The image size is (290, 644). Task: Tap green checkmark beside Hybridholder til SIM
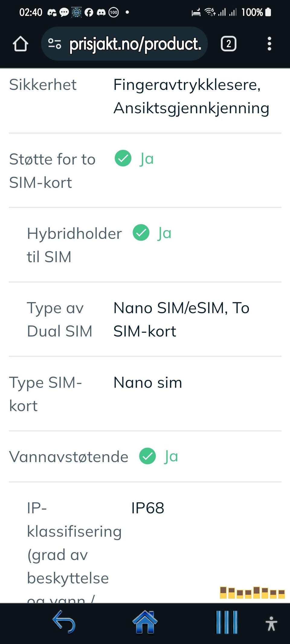click(x=141, y=233)
